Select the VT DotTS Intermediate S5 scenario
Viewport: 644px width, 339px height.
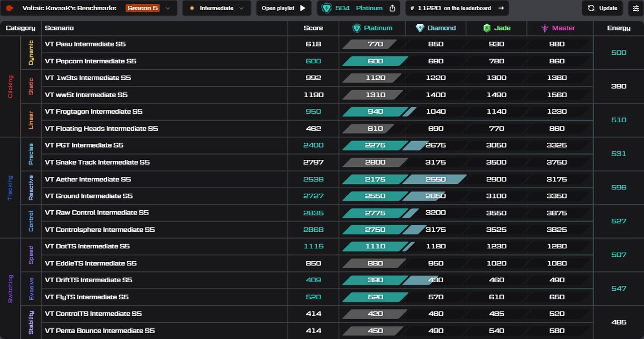tap(87, 247)
